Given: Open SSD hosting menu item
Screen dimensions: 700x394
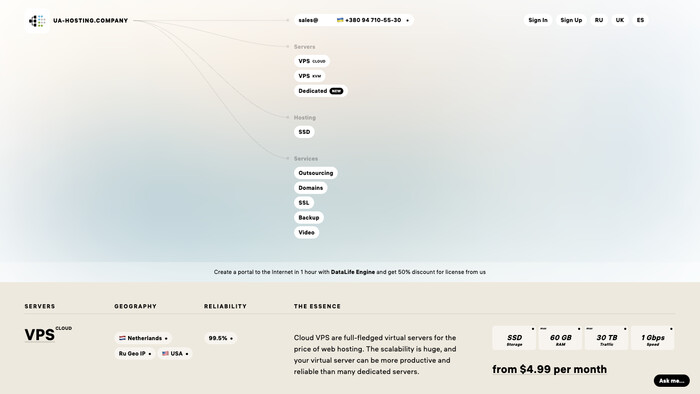Looking at the screenshot, I should 304,132.
